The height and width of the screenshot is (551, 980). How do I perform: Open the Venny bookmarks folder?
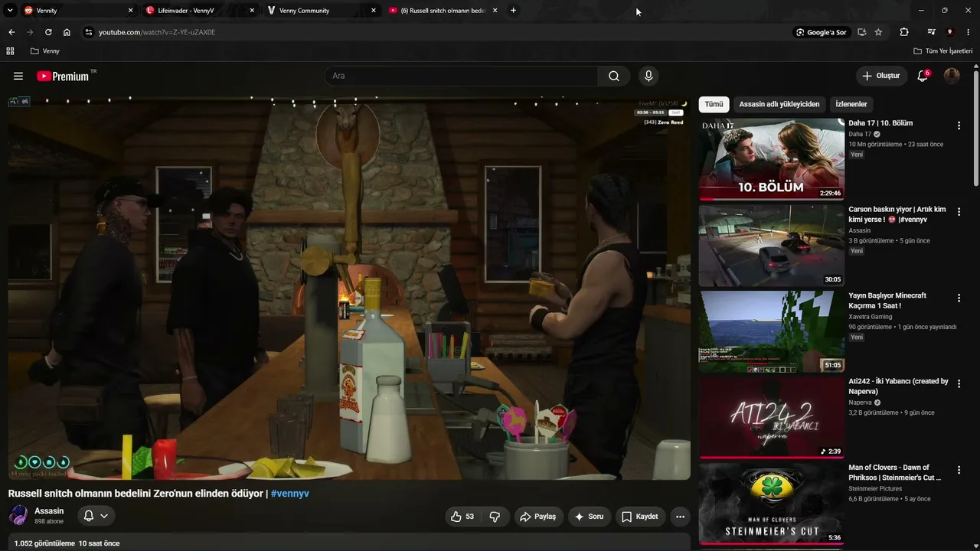coord(44,51)
